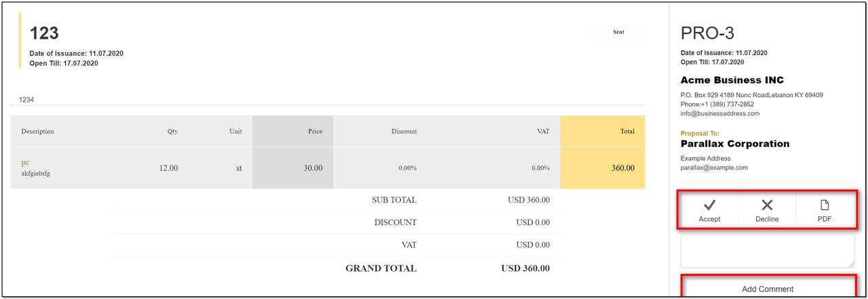Image resolution: width=868 pixels, height=299 pixels.
Task: Select the parallax@example.com email
Action: tap(714, 167)
